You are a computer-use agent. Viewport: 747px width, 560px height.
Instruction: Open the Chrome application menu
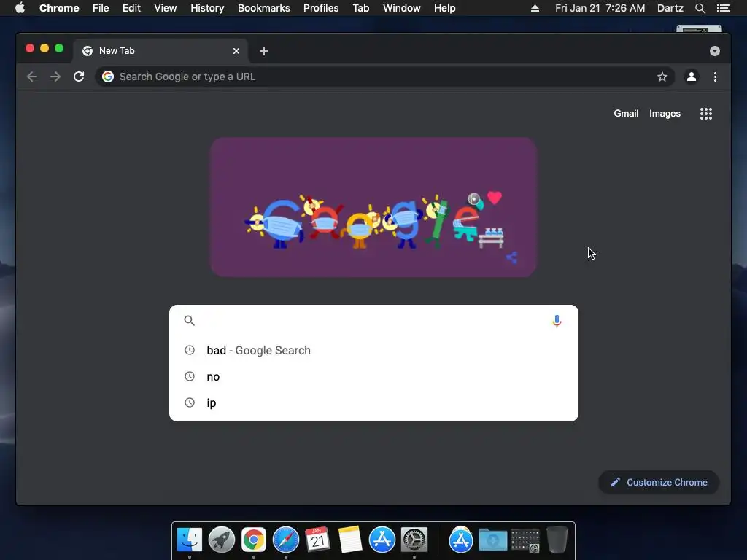(x=59, y=8)
